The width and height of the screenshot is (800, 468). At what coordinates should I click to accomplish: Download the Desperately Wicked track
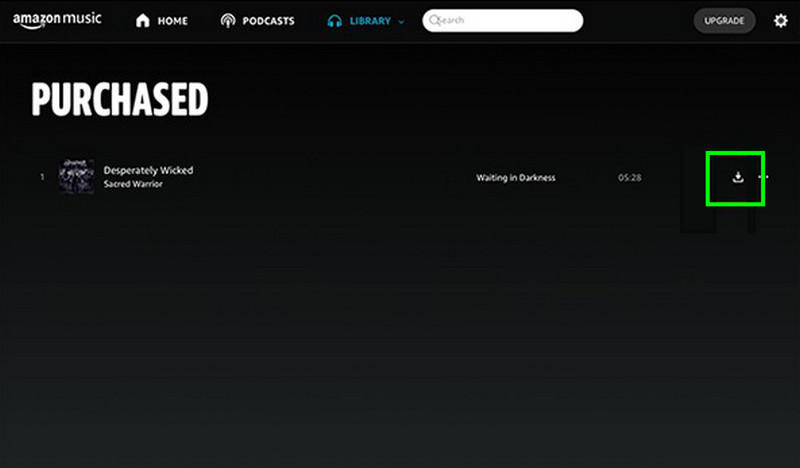(738, 177)
